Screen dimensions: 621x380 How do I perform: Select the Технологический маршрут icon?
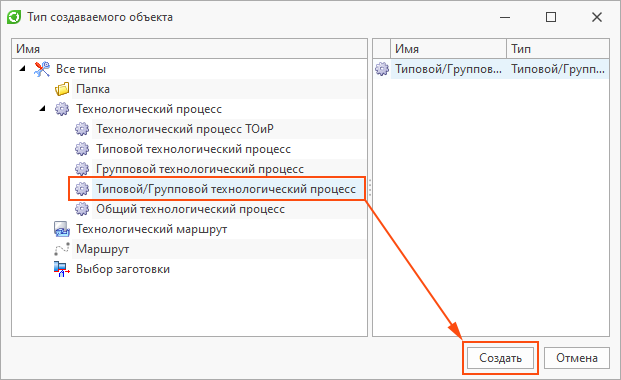(62, 229)
